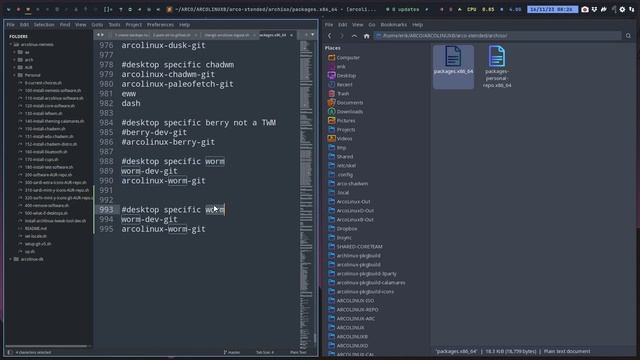640x360 pixels.
Task: Open the settings gear tray icon
Action: tap(622, 9)
